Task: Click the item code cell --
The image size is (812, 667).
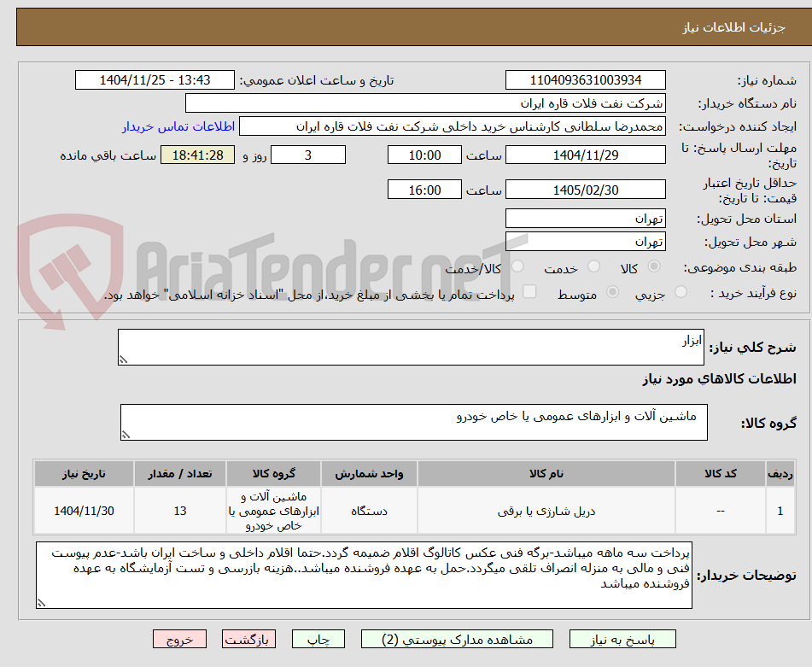Action: [720, 511]
